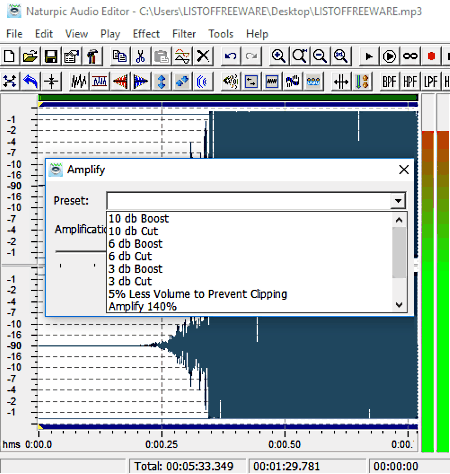Click the vertical line marker icon
Viewport: 450px width, 474px height.
click(51, 81)
